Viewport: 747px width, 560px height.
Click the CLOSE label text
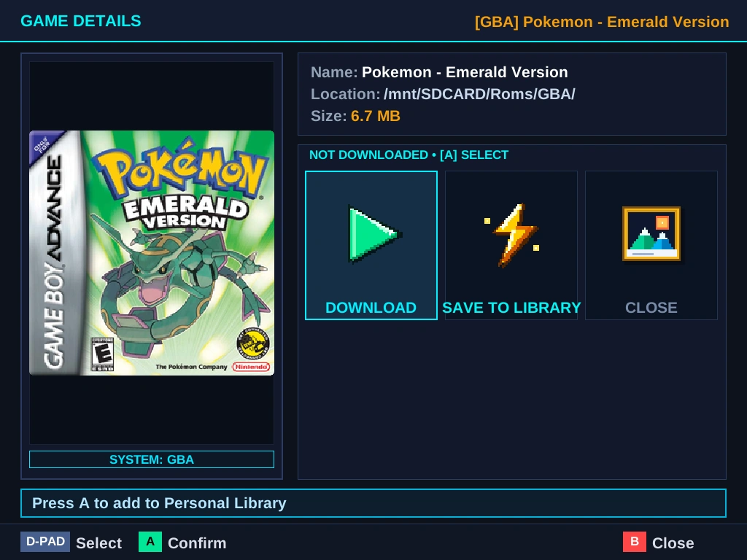coord(651,308)
